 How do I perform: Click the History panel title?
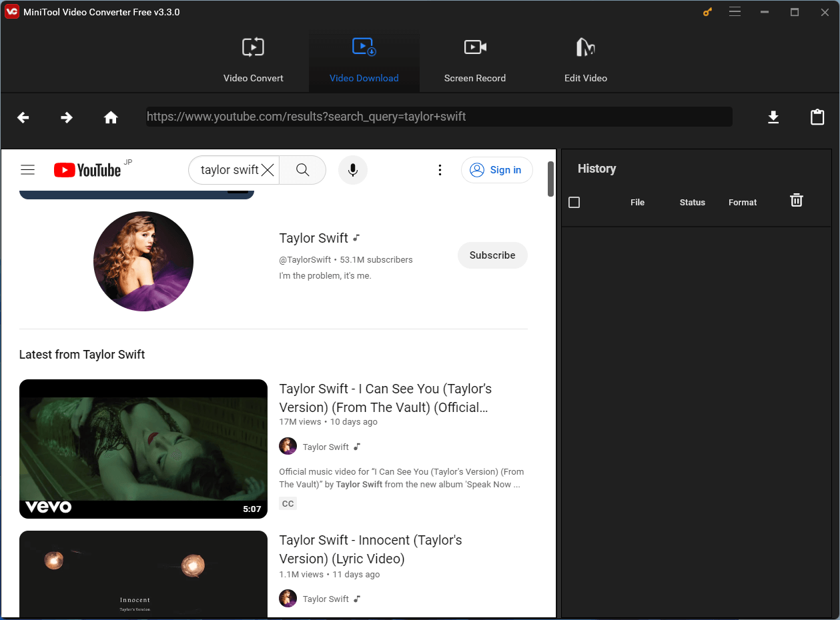click(x=596, y=169)
